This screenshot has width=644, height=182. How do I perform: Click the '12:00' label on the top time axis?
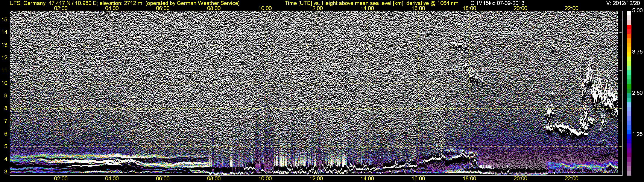(x=316, y=8)
